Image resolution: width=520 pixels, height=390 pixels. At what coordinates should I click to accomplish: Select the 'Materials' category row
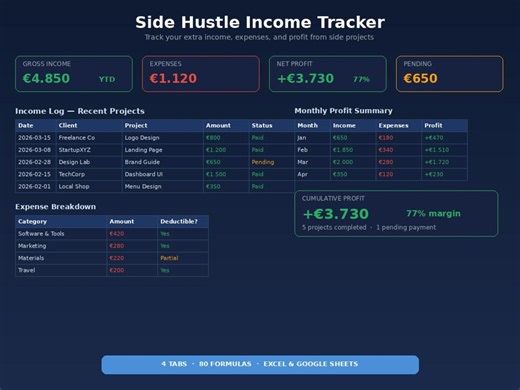[x=112, y=258]
